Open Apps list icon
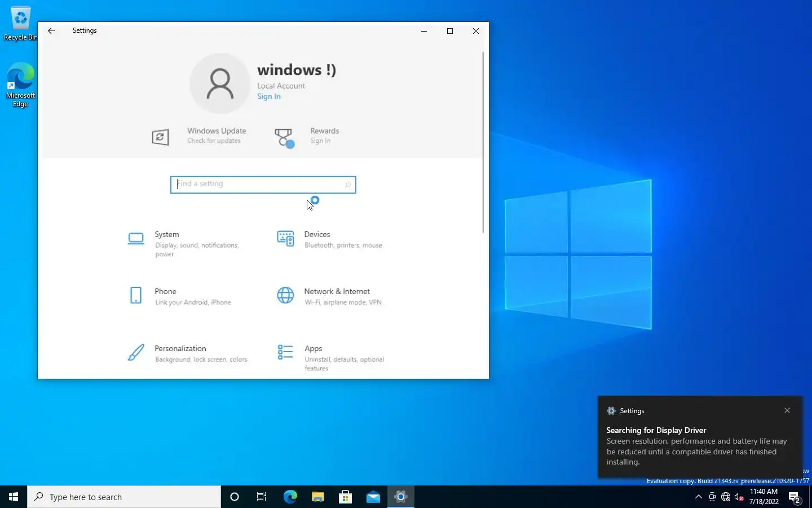The height and width of the screenshot is (508, 812). tap(285, 352)
